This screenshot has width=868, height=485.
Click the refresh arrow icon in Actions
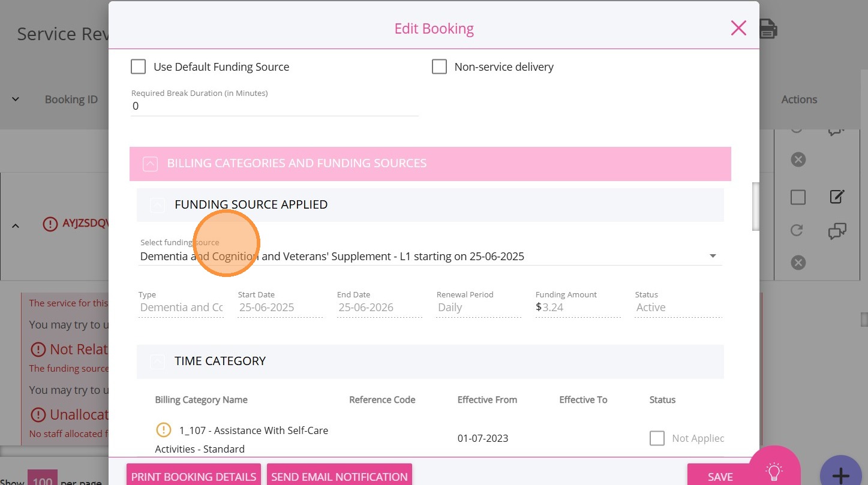[x=797, y=231]
